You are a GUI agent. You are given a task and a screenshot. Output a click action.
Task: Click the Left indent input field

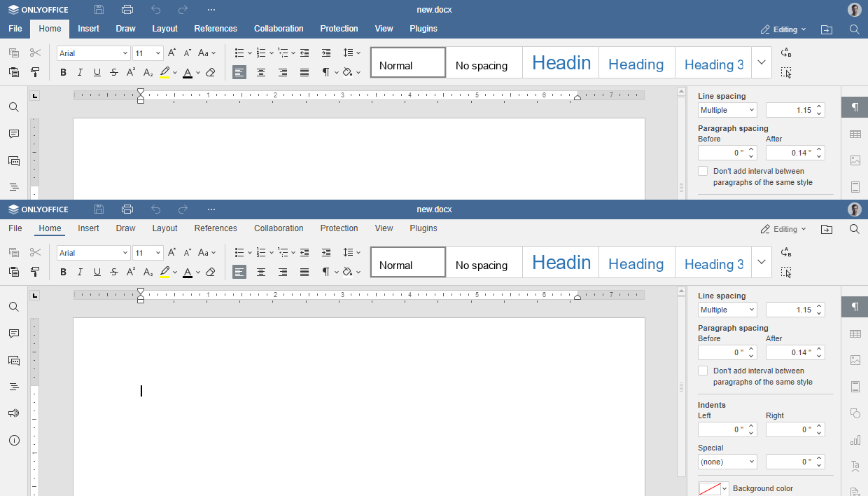721,429
